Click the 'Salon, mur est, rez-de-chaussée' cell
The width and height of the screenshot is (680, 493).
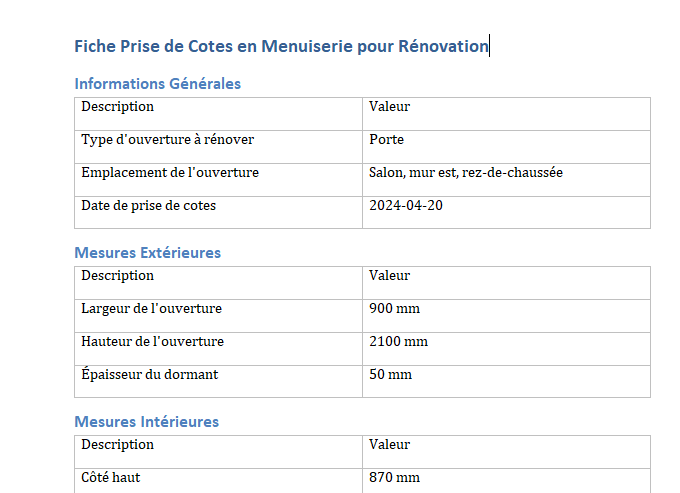click(x=507, y=180)
